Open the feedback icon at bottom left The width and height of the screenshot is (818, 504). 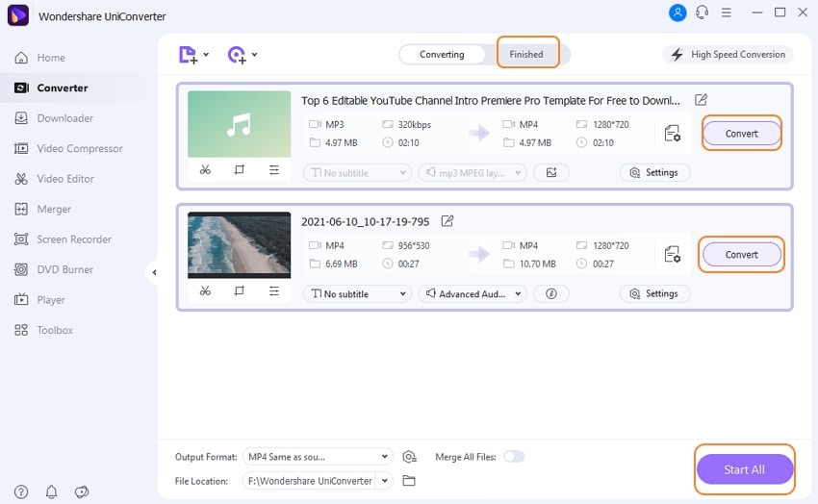[82, 491]
